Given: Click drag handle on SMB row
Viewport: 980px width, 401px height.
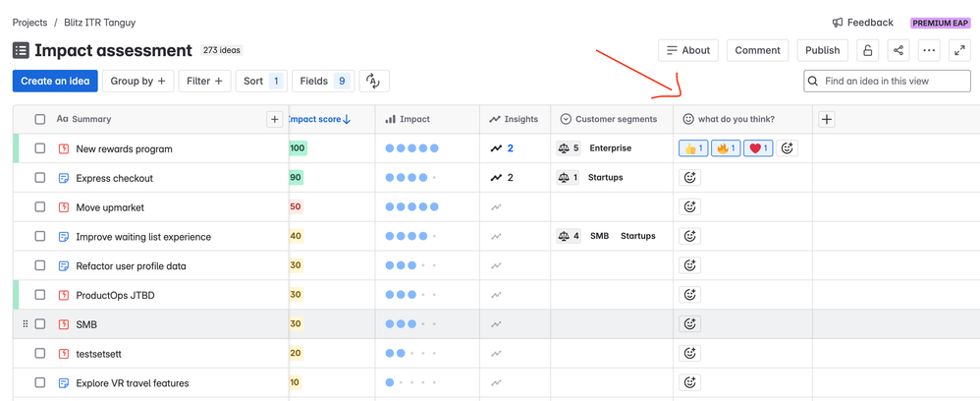Looking at the screenshot, I should click(26, 324).
